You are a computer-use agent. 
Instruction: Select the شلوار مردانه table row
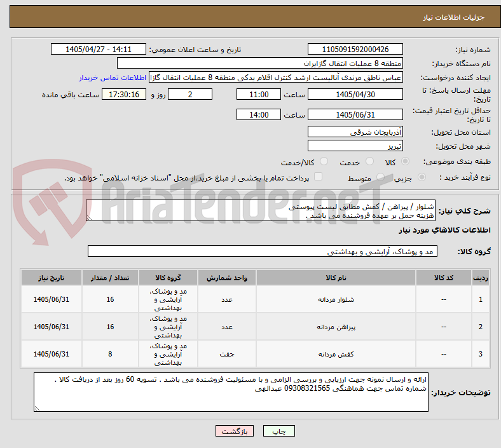pyautogui.click(x=256, y=299)
